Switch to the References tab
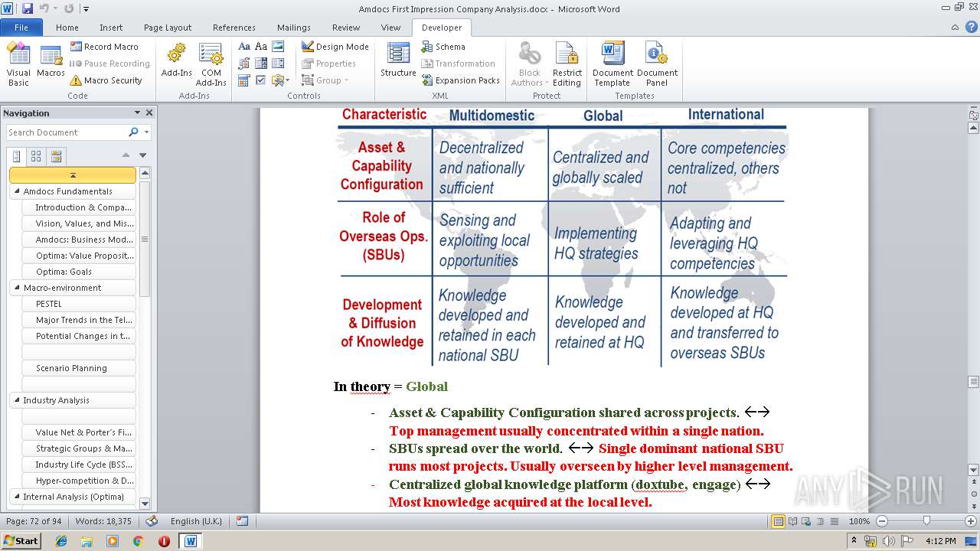Image resolution: width=980 pixels, height=551 pixels. pos(234,28)
